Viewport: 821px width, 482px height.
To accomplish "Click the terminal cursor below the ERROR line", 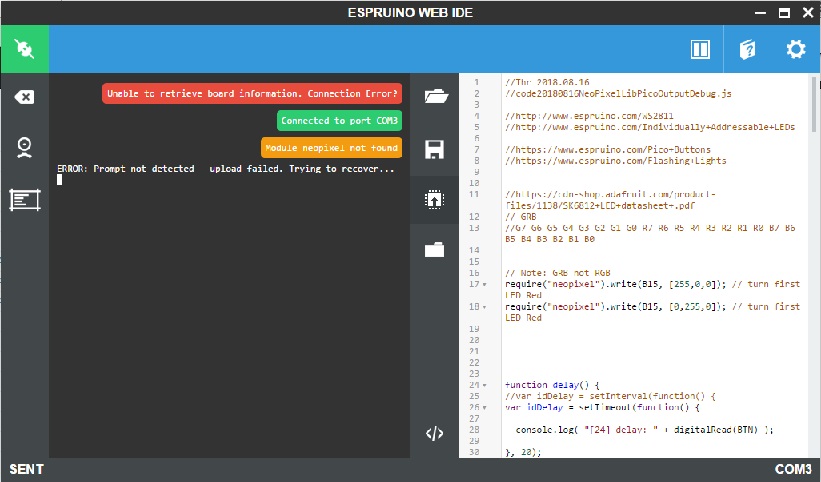I will tap(60, 180).
